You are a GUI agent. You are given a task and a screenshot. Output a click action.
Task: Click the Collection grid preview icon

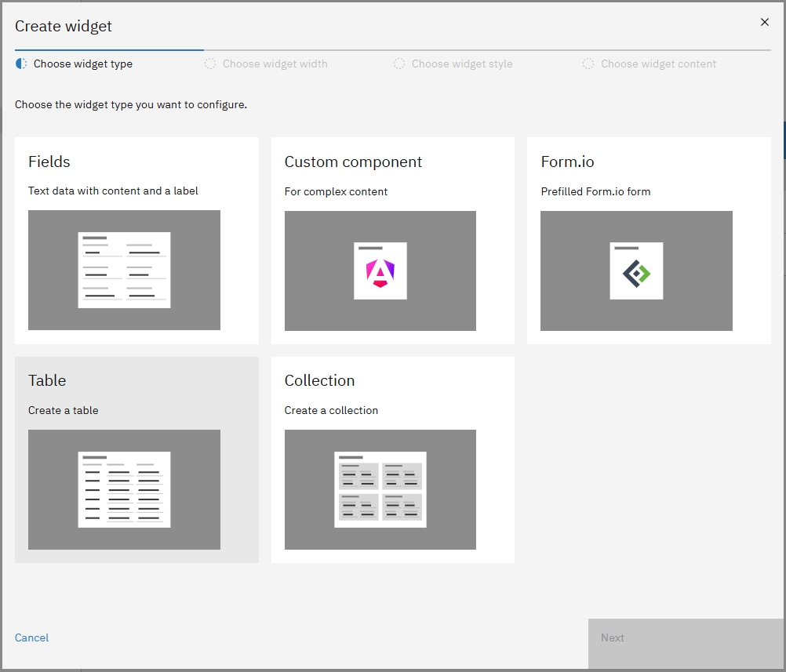tap(380, 489)
